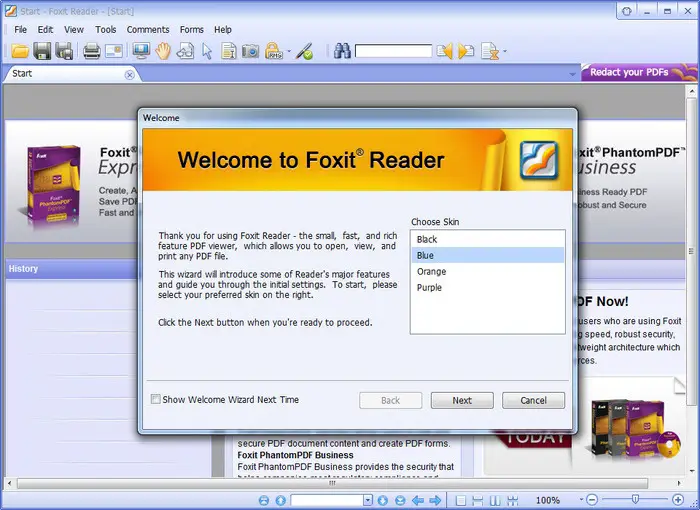Viewport: 700px width, 510px height.
Task: Click the page number input field
Action: [327, 500]
